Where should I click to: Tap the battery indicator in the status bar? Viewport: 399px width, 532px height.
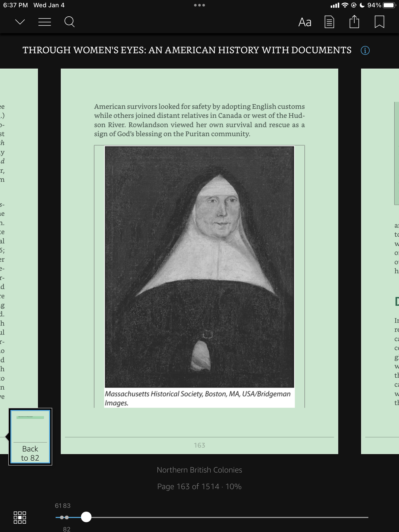click(x=389, y=5)
